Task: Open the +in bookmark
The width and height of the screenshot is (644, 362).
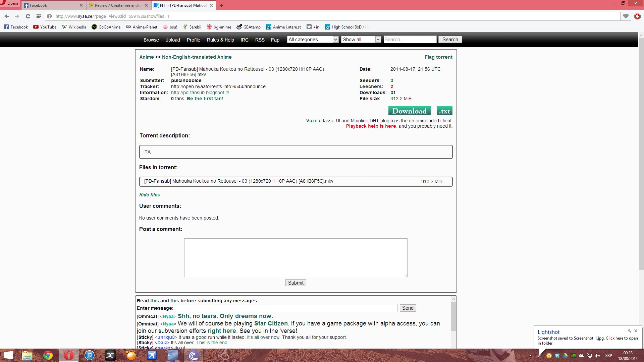Action: pos(313,27)
